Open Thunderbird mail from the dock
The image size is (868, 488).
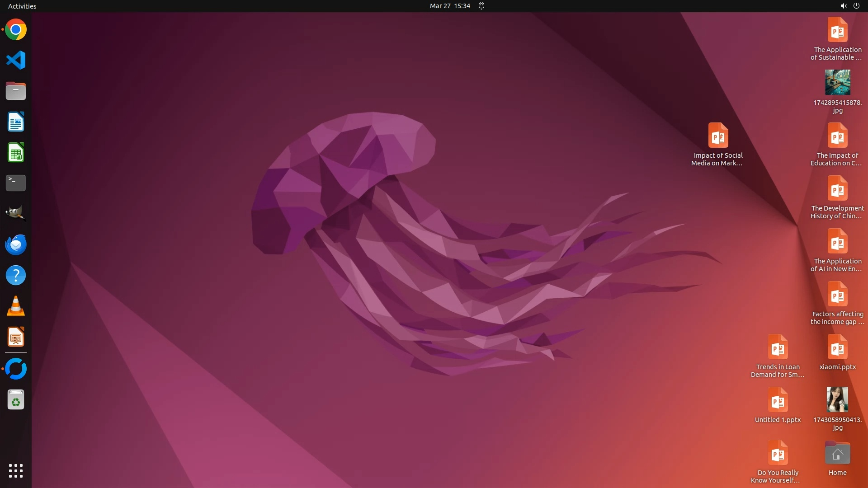pos(16,244)
